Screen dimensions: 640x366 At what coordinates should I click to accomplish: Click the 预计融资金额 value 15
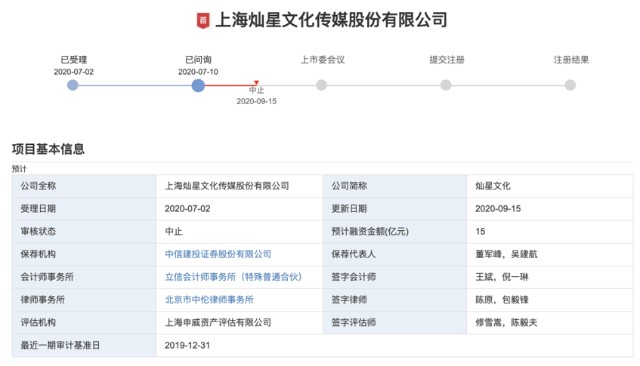(x=480, y=231)
